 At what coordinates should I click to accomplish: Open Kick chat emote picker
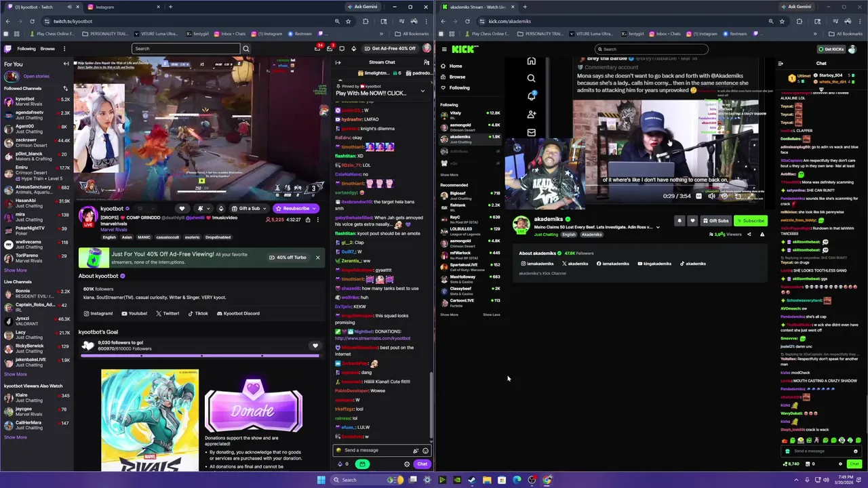pos(856,451)
